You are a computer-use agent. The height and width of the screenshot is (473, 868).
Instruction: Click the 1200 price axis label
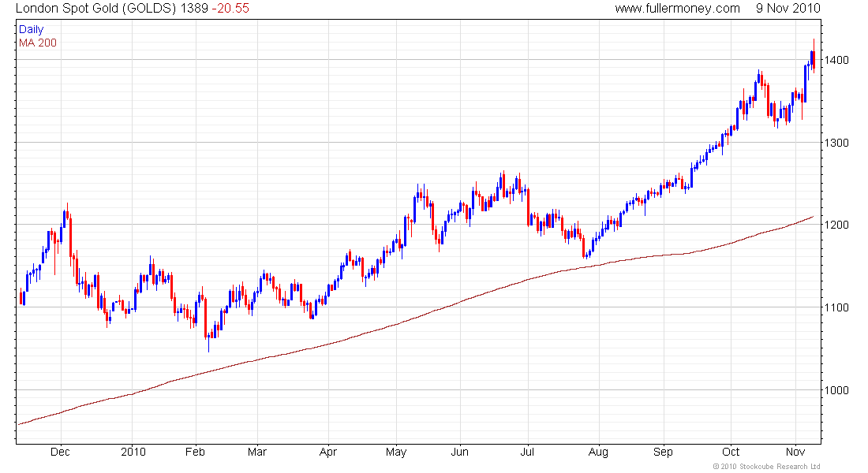pyautogui.click(x=836, y=225)
